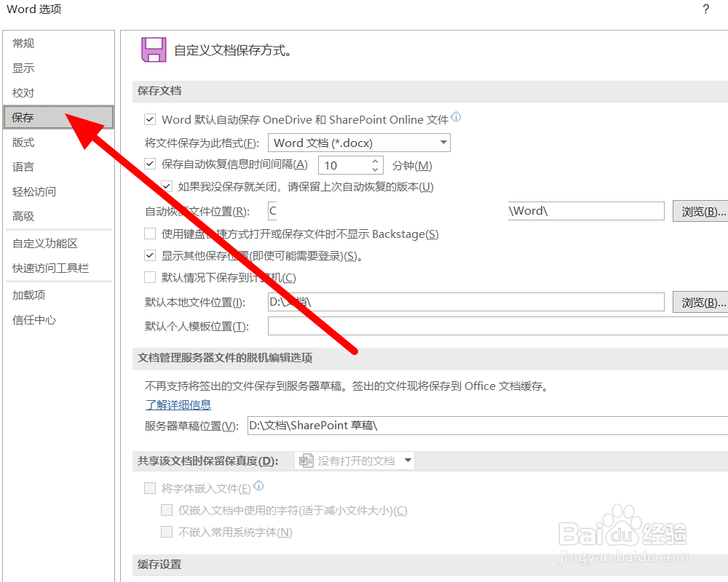Viewport: 728px width, 582px height.
Task: Decrease autosave minutes with down arrow
Action: (375, 170)
